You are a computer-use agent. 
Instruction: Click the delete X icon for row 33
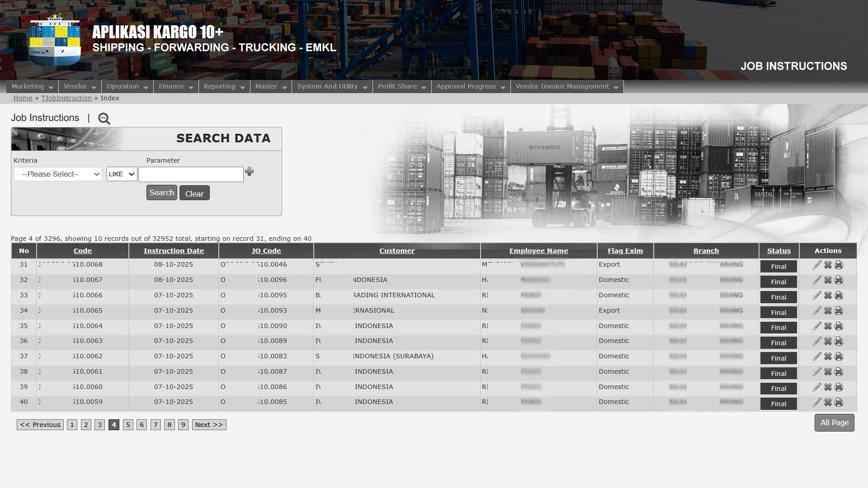(x=828, y=296)
